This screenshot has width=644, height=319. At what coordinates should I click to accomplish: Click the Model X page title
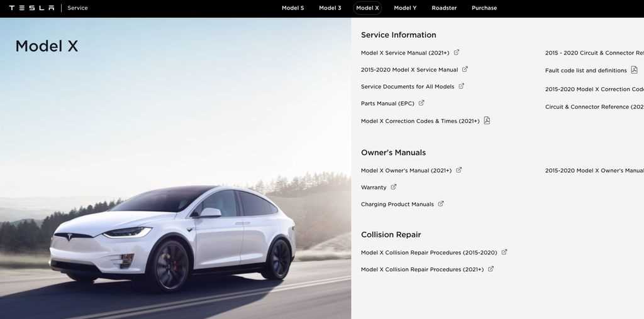click(x=47, y=46)
